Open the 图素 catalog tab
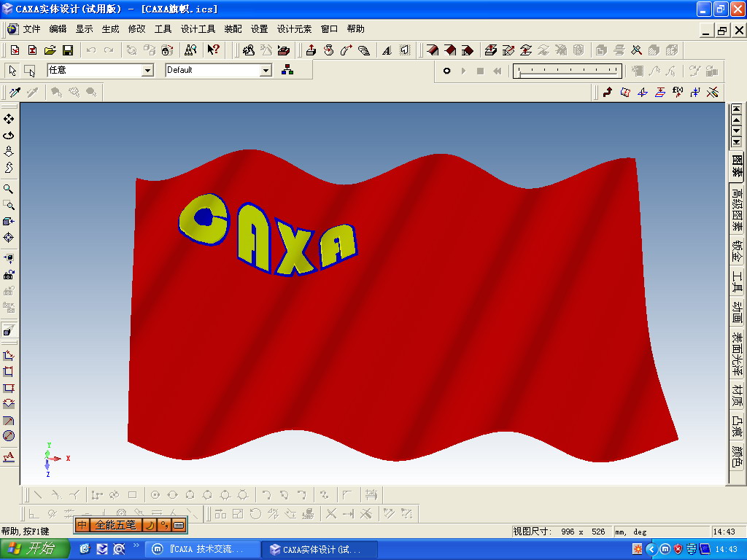Viewport: 747px width, 560px height. [x=737, y=166]
